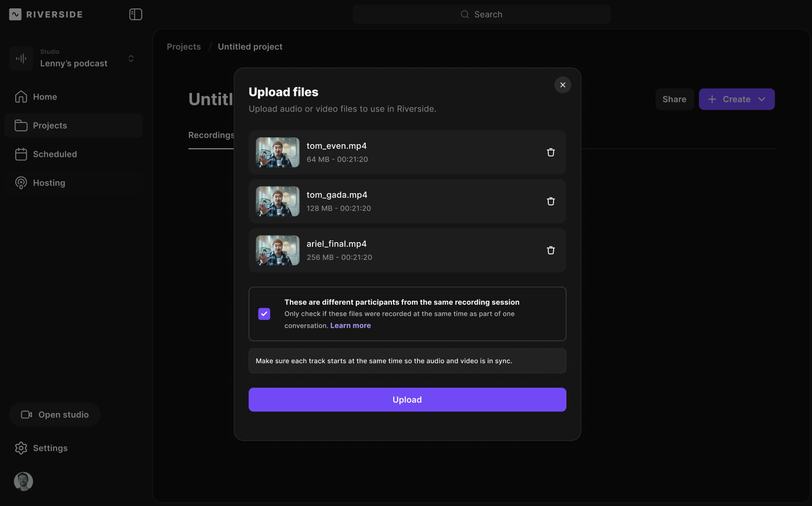The image size is (812, 506).
Task: Open the user profile avatar
Action: coord(24,481)
